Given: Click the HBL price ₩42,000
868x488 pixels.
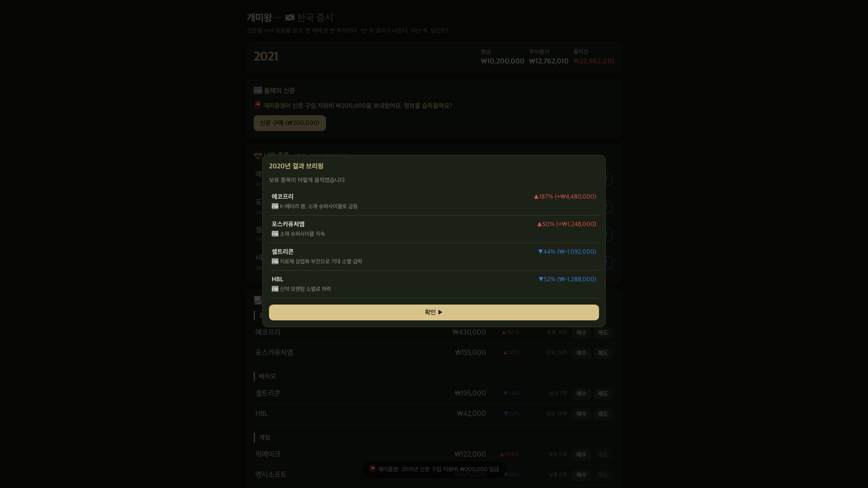Looking at the screenshot, I should [472, 413].
